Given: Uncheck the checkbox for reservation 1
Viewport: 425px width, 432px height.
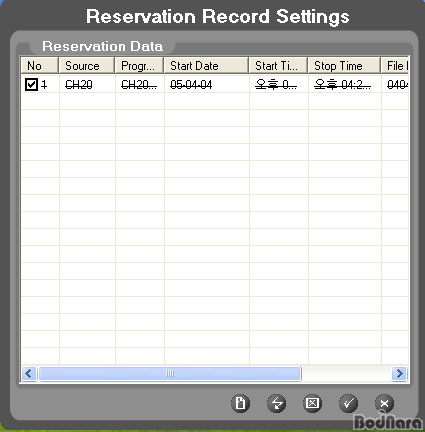Looking at the screenshot, I should (x=31, y=84).
